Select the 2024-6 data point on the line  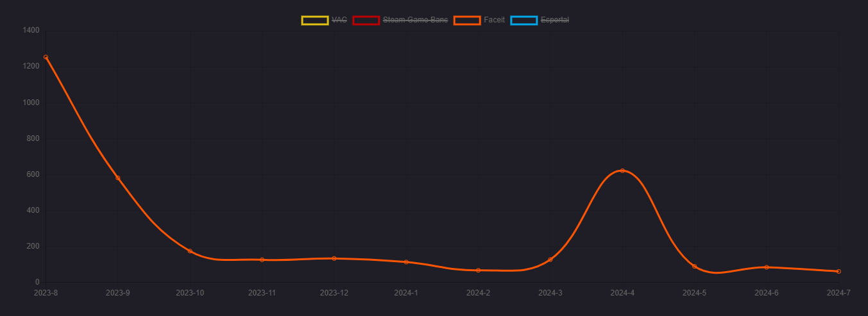pyautogui.click(x=767, y=267)
